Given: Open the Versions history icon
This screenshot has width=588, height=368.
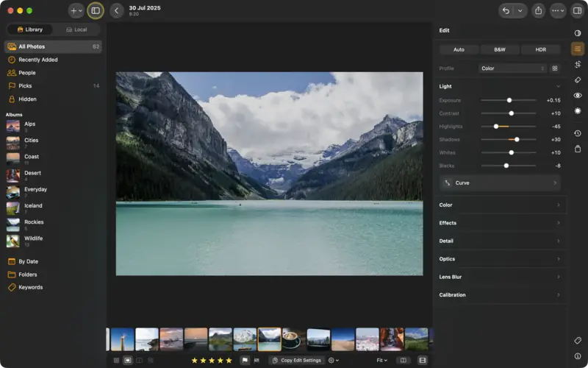Looking at the screenshot, I should point(578,133).
